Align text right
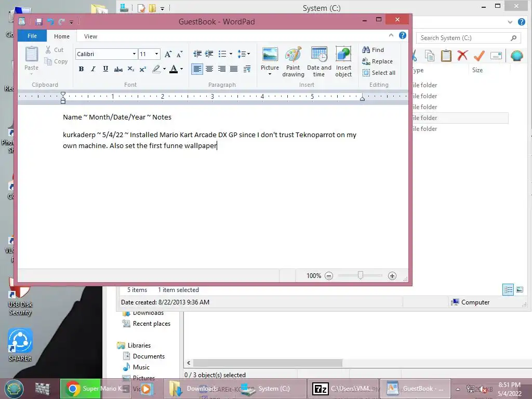Screen dimensions: 532x399 [x=221, y=69]
